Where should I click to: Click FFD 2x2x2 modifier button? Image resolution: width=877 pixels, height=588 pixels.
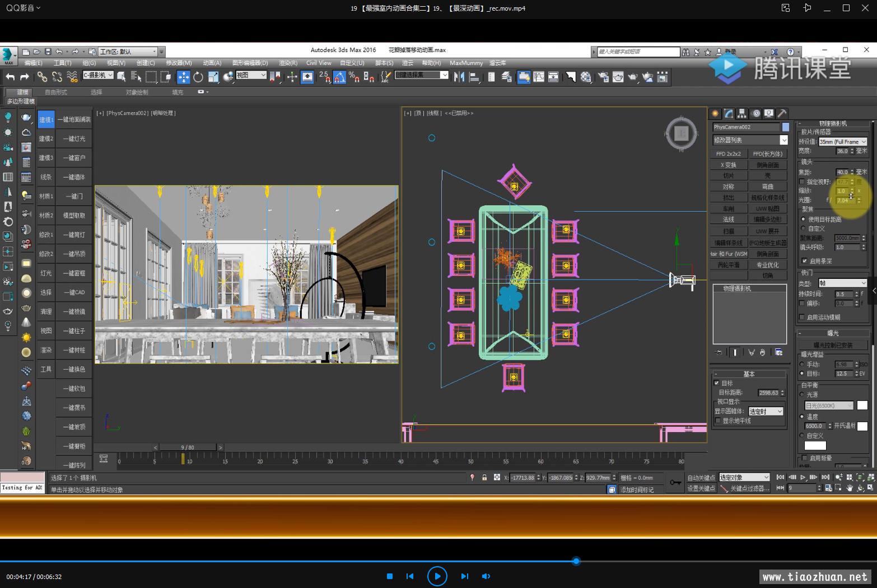point(729,153)
